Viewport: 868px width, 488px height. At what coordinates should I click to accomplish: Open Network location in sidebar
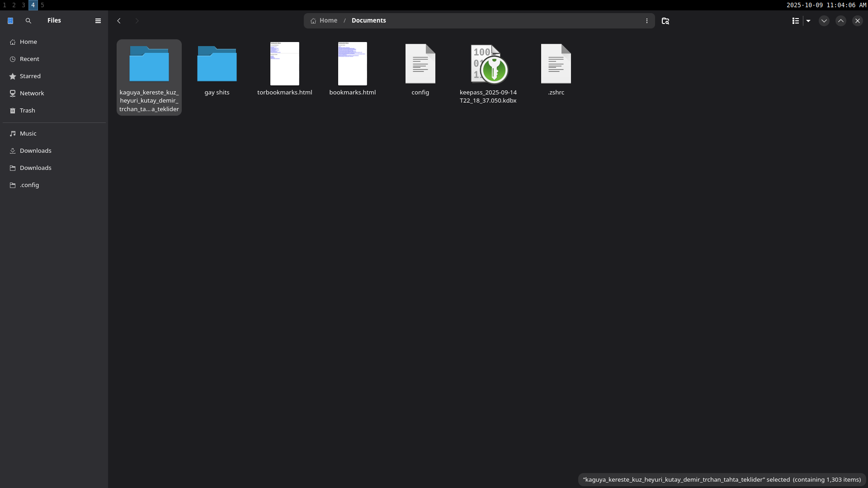point(32,93)
